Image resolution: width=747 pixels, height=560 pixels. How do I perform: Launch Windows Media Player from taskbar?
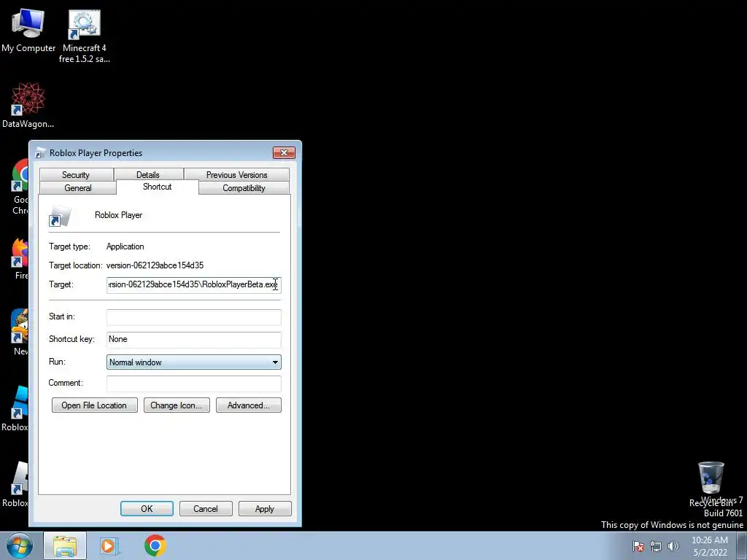(109, 545)
